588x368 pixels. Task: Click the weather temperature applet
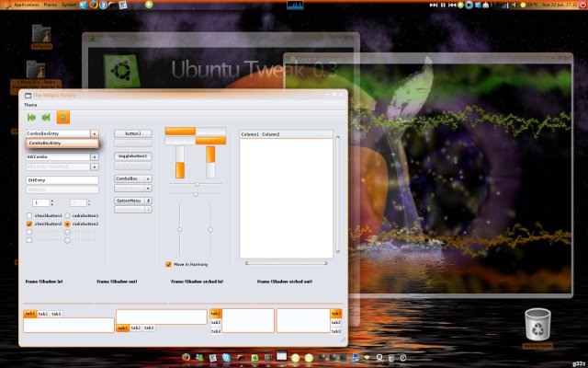click(529, 5)
